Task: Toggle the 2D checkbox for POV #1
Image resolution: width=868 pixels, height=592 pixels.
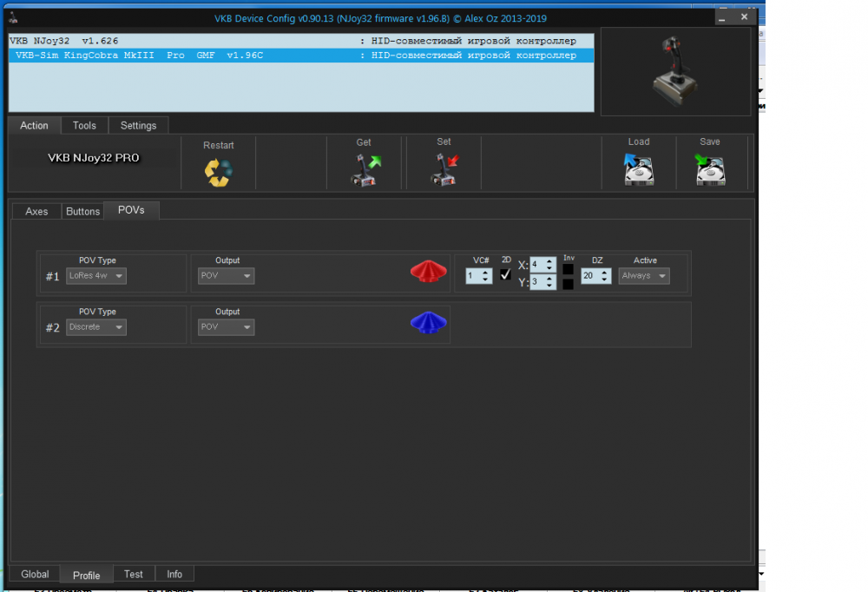Action: coord(505,274)
